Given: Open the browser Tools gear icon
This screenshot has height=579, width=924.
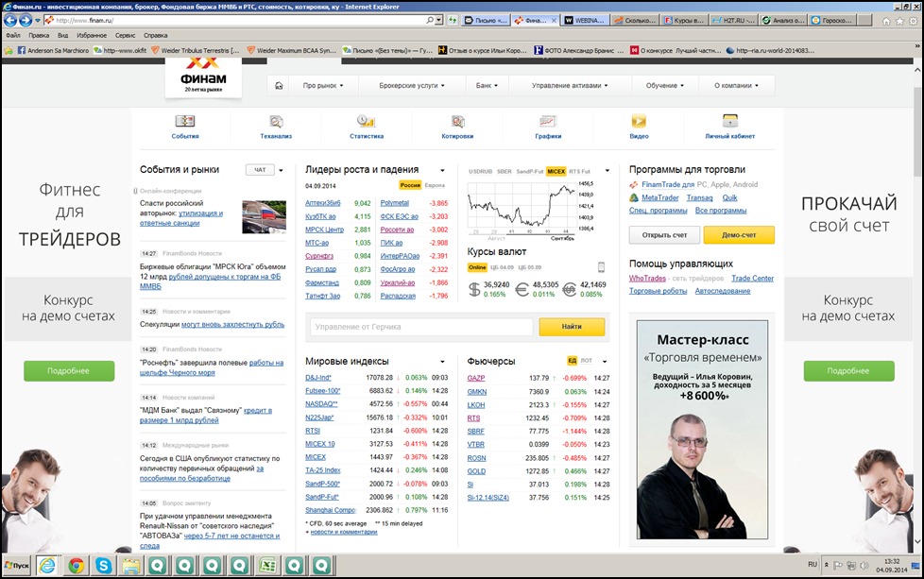Looking at the screenshot, I should [x=914, y=21].
